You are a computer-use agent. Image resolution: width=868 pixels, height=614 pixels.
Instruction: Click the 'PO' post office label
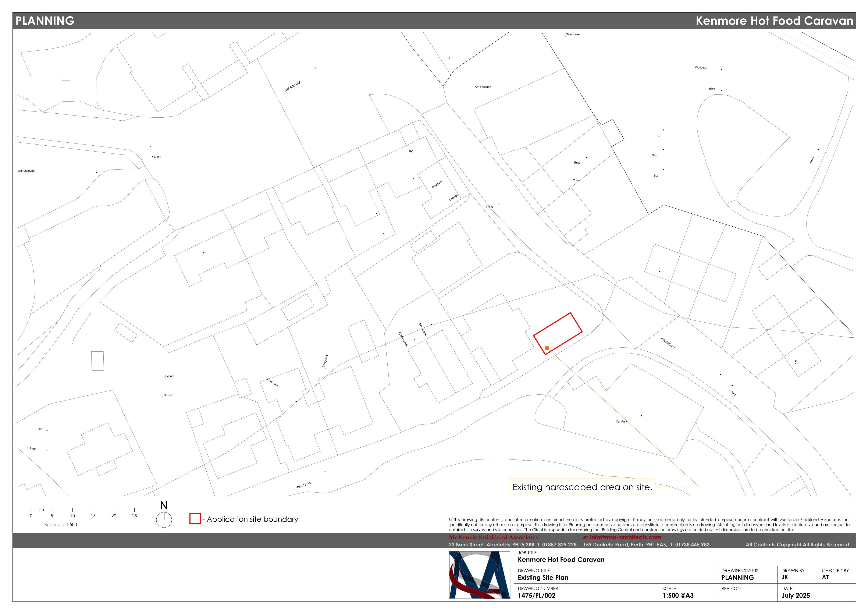click(411, 152)
